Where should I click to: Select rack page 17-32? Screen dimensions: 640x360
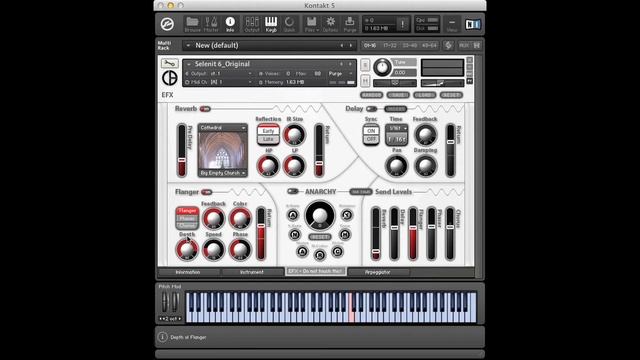[390, 45]
